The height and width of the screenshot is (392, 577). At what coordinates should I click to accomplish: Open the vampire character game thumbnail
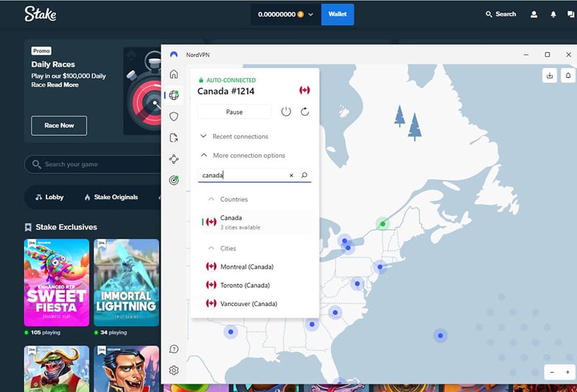point(126,368)
